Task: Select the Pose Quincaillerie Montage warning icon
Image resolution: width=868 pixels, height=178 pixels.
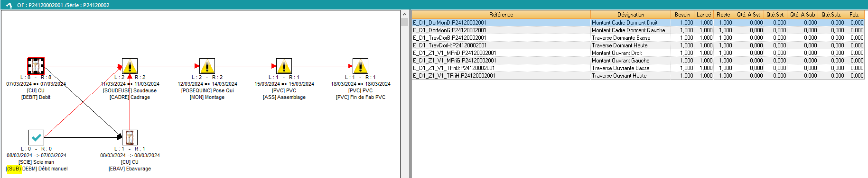Action: click(207, 66)
